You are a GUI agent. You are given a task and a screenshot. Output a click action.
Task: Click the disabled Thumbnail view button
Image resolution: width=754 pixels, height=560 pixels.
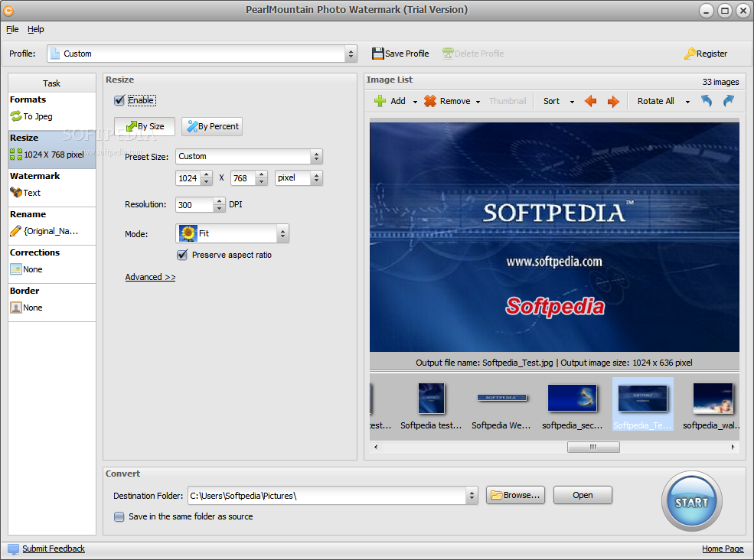[508, 101]
